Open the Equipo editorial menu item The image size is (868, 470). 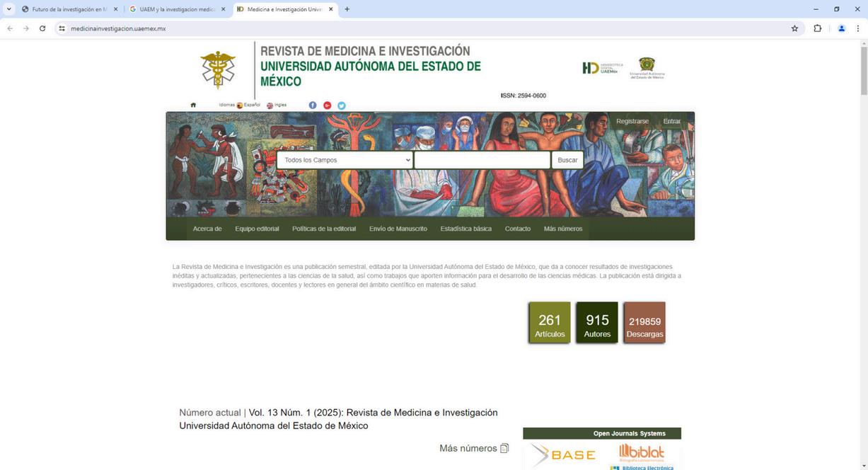click(257, 229)
